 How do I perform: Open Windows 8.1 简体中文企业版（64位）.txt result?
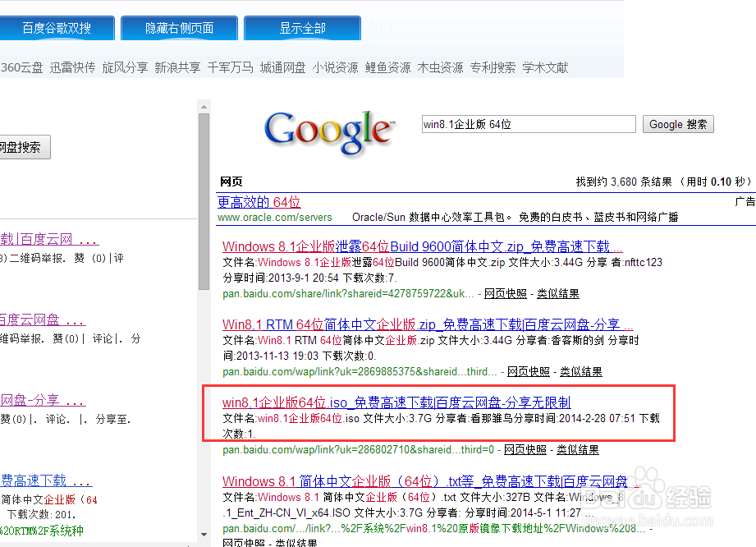(x=432, y=481)
